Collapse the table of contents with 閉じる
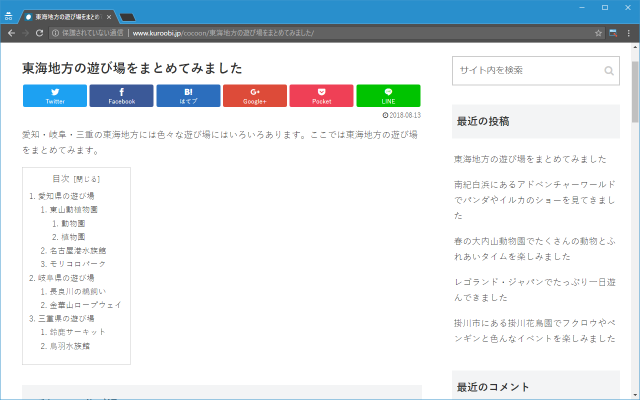The height and width of the screenshot is (400, 640). [87, 178]
